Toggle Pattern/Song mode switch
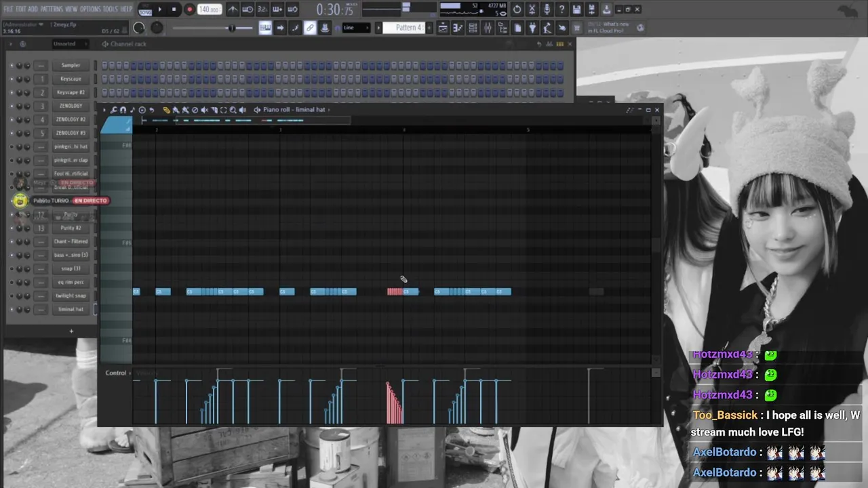Viewport: 868px width, 488px height. pyautogui.click(x=145, y=9)
